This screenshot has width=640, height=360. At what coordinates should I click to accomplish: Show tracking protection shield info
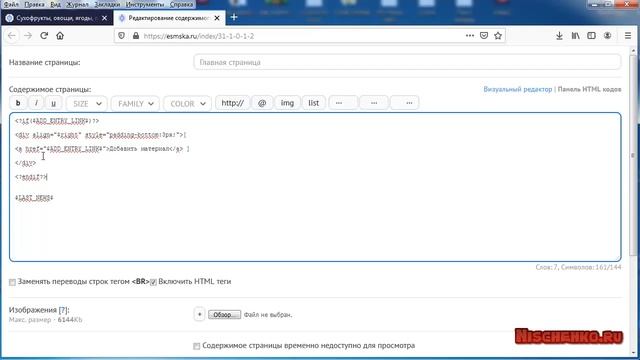point(122,36)
